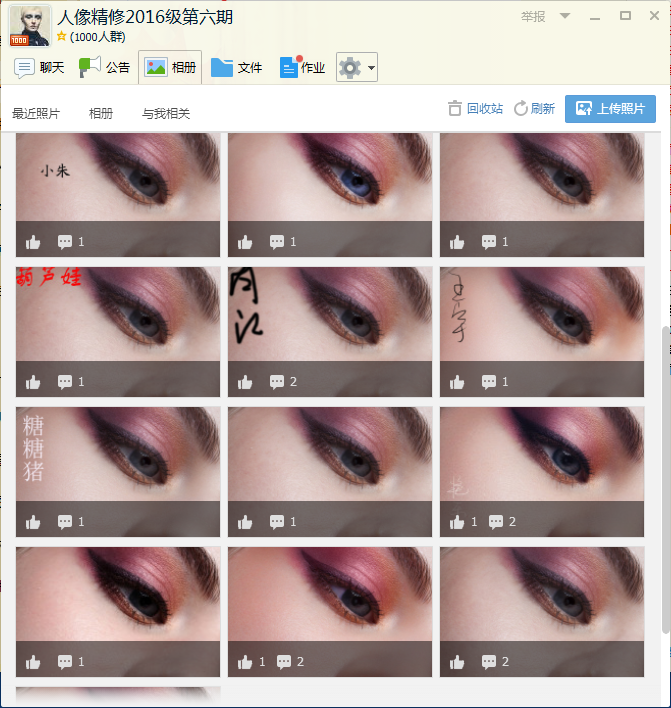Viewport: 671px width, 708px height.
Task: Click the 上传照片 upload button
Action: point(610,109)
